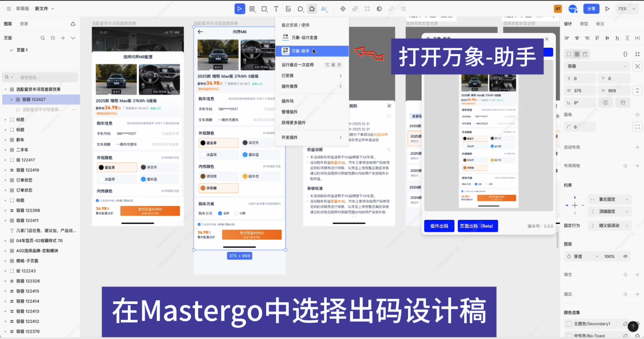Switch to the 标注 tab
The image size is (644, 339).
point(600,24)
